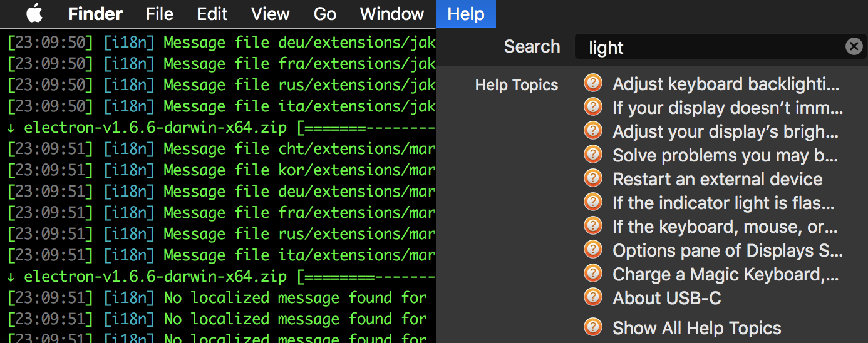The width and height of the screenshot is (868, 343).
Task: Open the Go menu
Action: (x=325, y=14)
